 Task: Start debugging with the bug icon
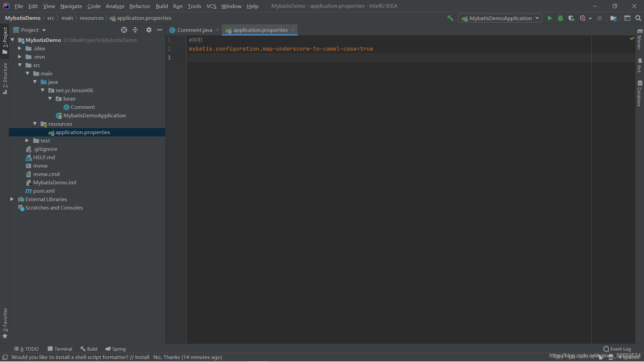tap(560, 18)
